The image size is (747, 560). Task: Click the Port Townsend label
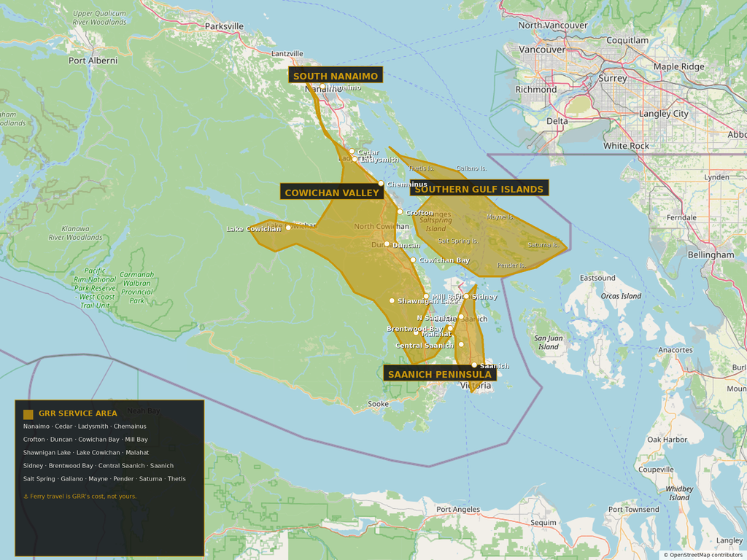coord(634,510)
